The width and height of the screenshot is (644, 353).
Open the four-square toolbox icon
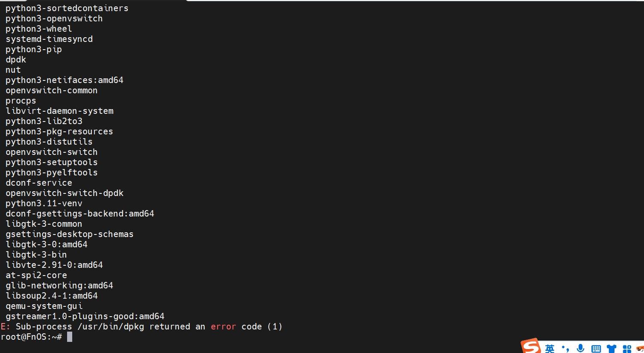pos(627,349)
